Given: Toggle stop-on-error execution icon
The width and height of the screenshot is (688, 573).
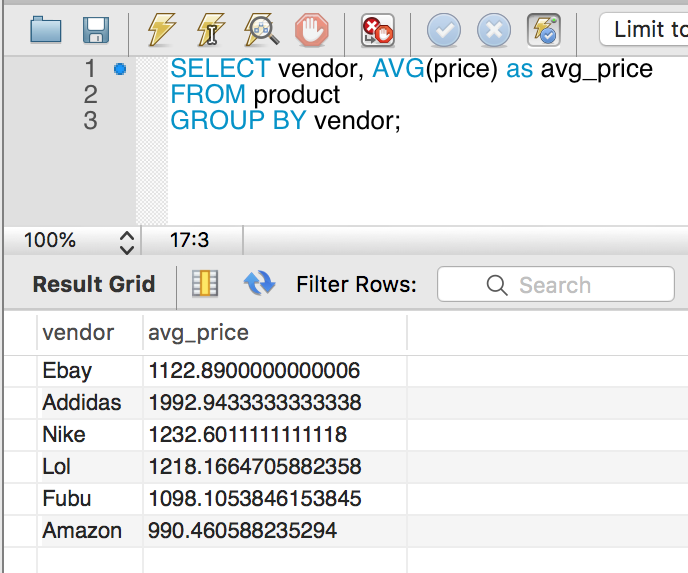Looking at the screenshot, I should [x=378, y=30].
